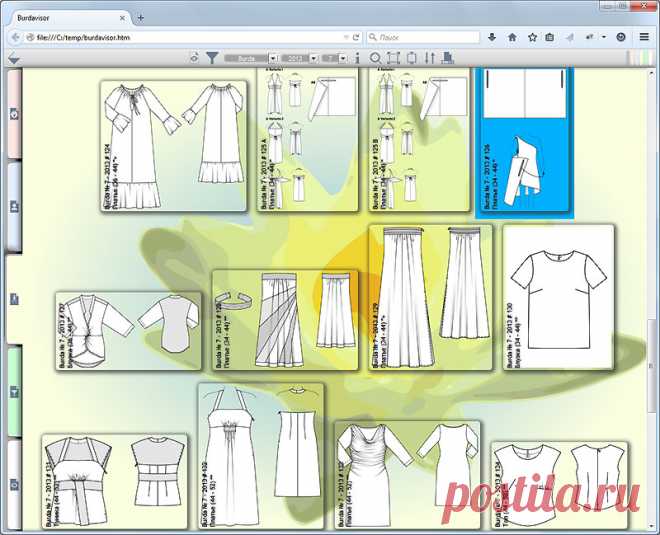Image resolution: width=660 pixels, height=535 pixels.
Task: Open the pattern card #125 B
Action: click(x=420, y=139)
